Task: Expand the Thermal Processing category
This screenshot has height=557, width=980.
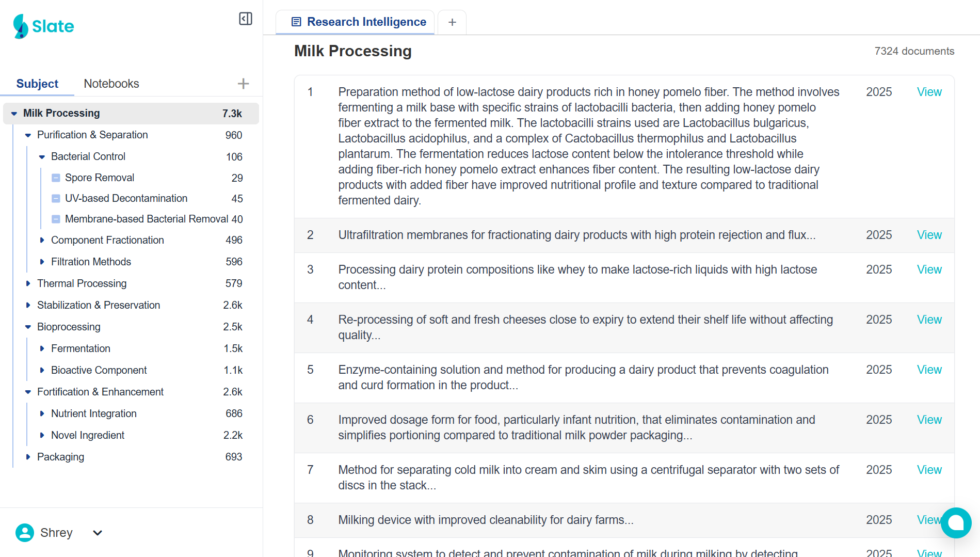Action: click(x=28, y=283)
